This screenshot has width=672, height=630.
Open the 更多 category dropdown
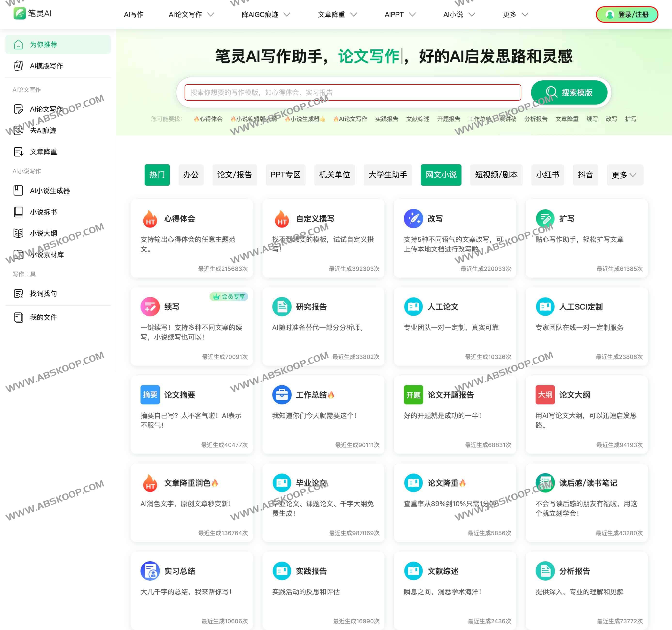(625, 175)
